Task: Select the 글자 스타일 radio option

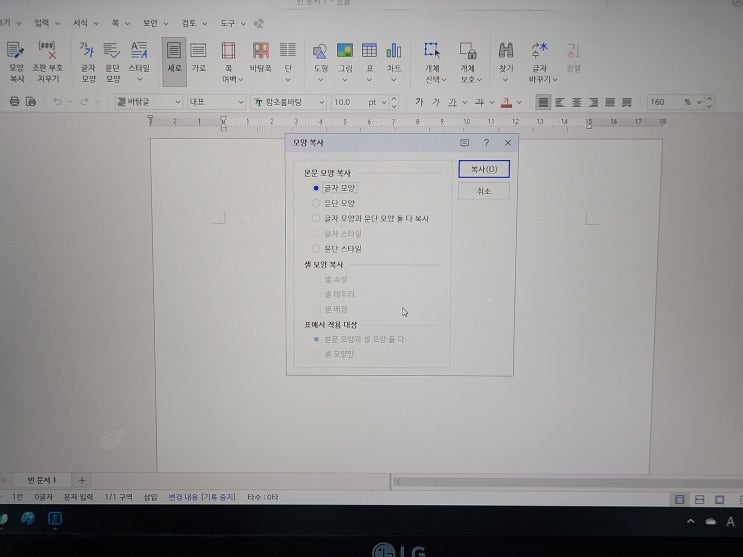Action: click(337, 234)
